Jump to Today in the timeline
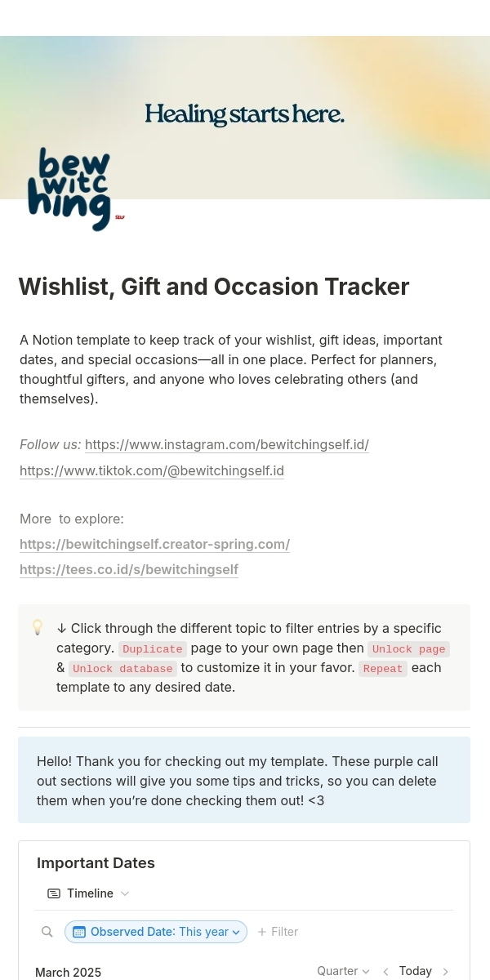 [x=415, y=971]
